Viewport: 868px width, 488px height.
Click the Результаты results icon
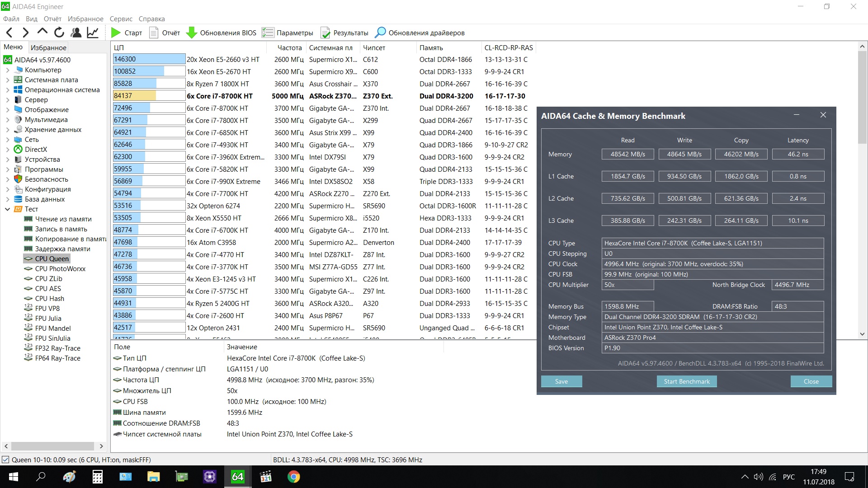325,33
